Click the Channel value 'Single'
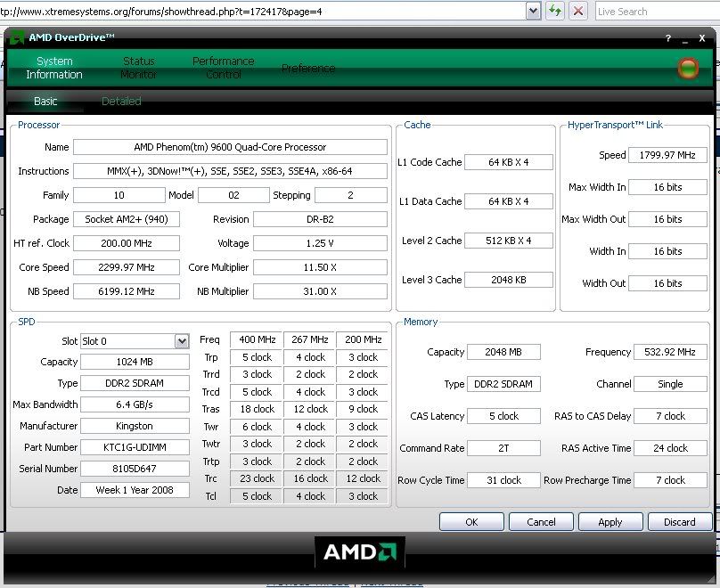 coord(670,384)
